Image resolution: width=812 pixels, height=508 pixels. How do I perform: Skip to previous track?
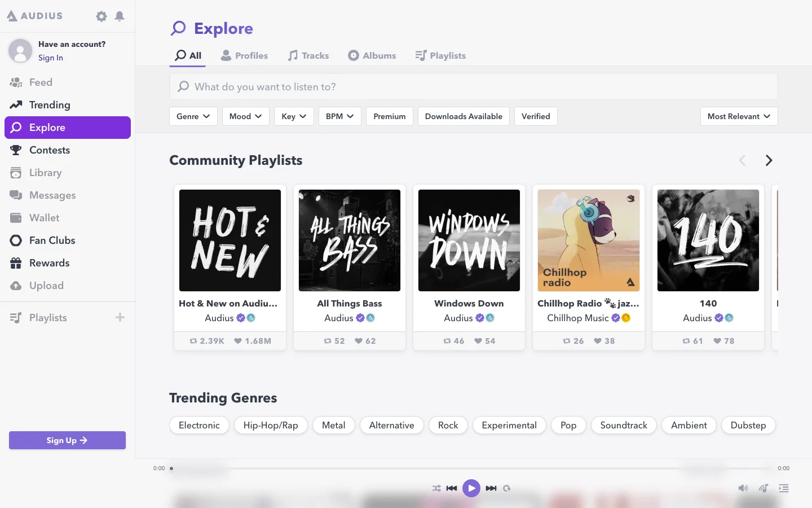pyautogui.click(x=452, y=488)
